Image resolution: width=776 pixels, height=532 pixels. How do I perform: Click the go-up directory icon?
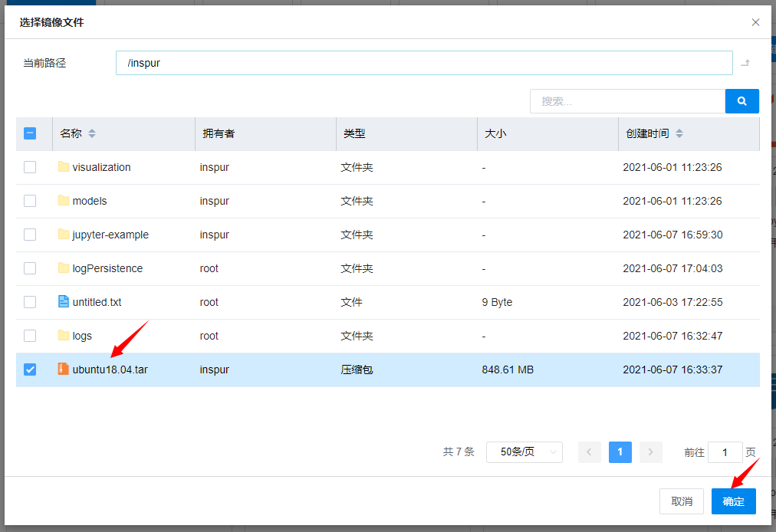745,64
